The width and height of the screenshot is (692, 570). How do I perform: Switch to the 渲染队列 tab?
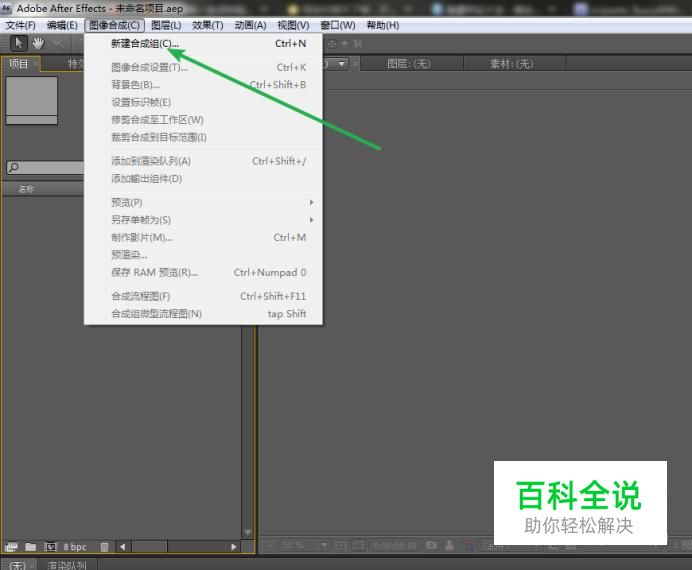point(67,565)
